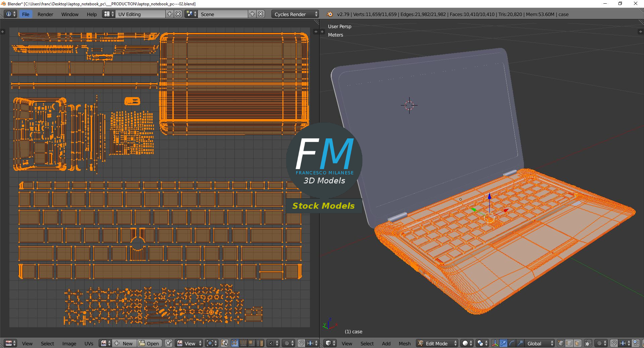Expand the UV editor left tool region
This screenshot has width=644, height=348.
(x=2, y=31)
